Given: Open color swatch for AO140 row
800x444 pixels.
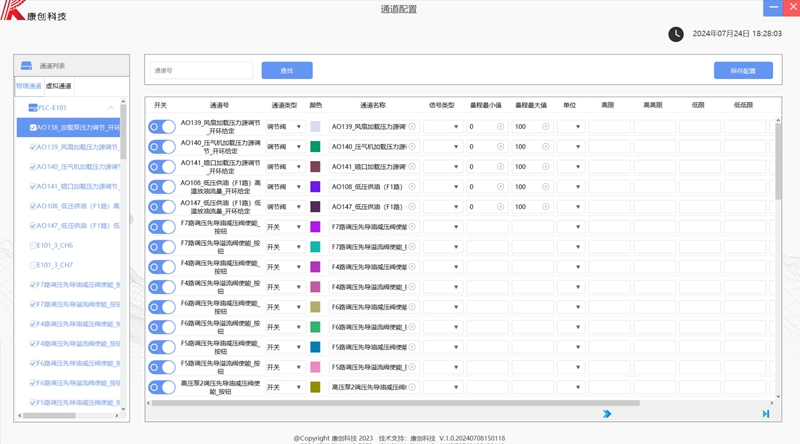Looking at the screenshot, I should point(315,147).
